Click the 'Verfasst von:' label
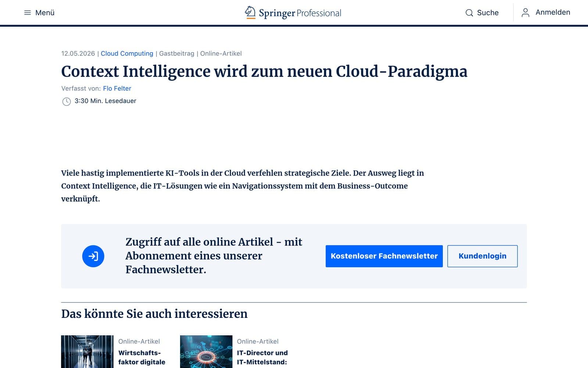588x368 pixels. [x=81, y=88]
